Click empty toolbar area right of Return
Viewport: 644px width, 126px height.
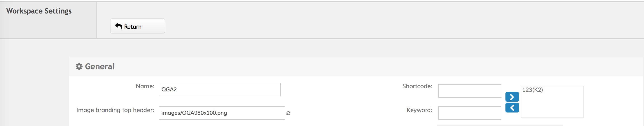tap(375, 25)
